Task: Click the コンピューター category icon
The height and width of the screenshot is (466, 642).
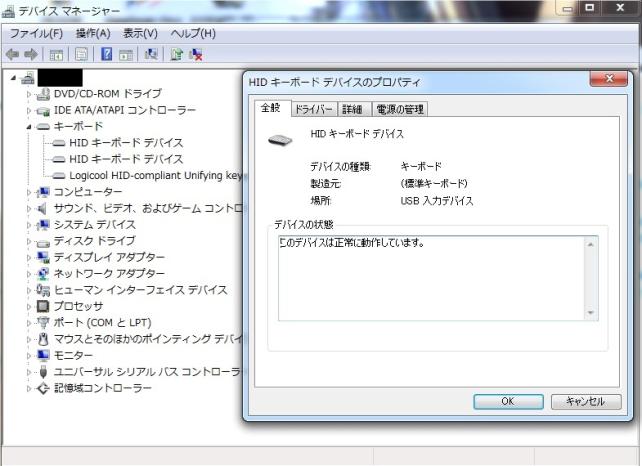Action: pyautogui.click(x=43, y=192)
